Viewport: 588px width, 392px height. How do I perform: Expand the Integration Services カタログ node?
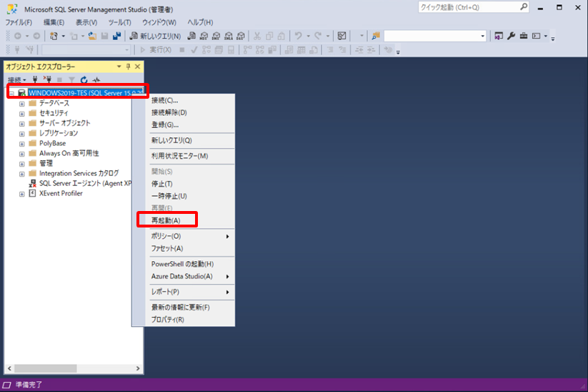pos(21,174)
